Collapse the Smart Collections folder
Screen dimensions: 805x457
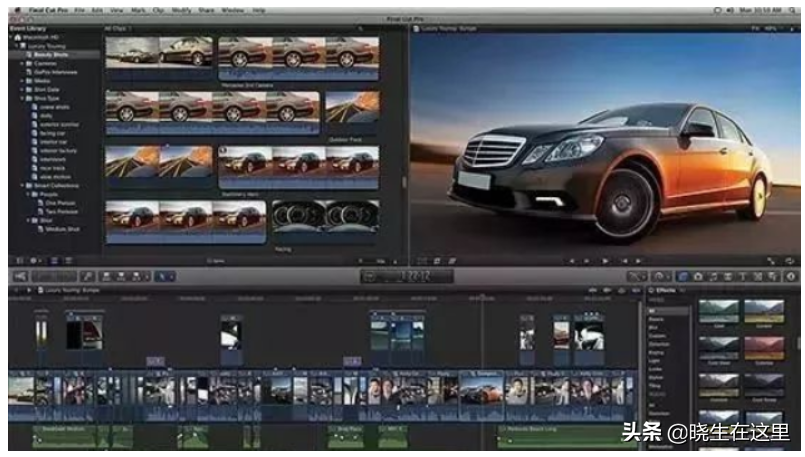pyautogui.click(x=24, y=186)
